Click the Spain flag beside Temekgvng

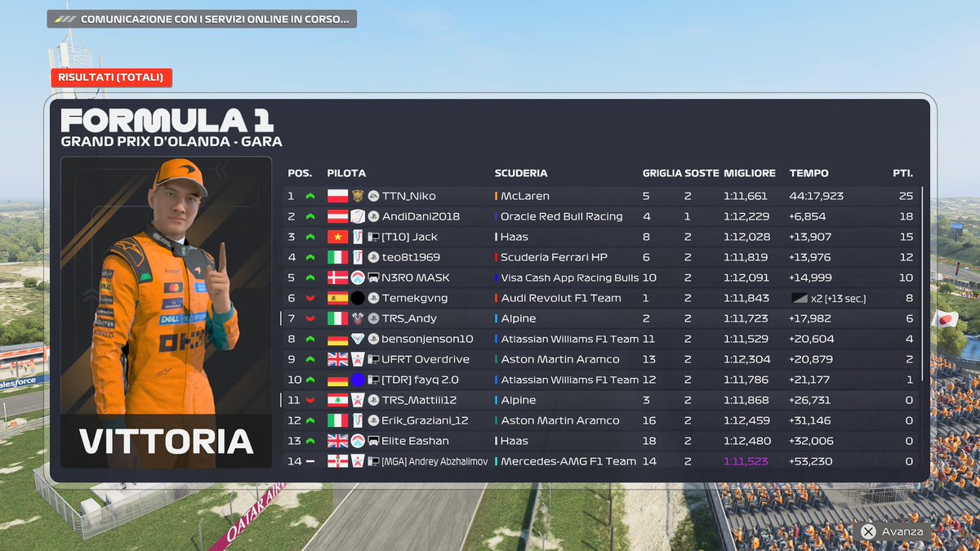(x=337, y=298)
